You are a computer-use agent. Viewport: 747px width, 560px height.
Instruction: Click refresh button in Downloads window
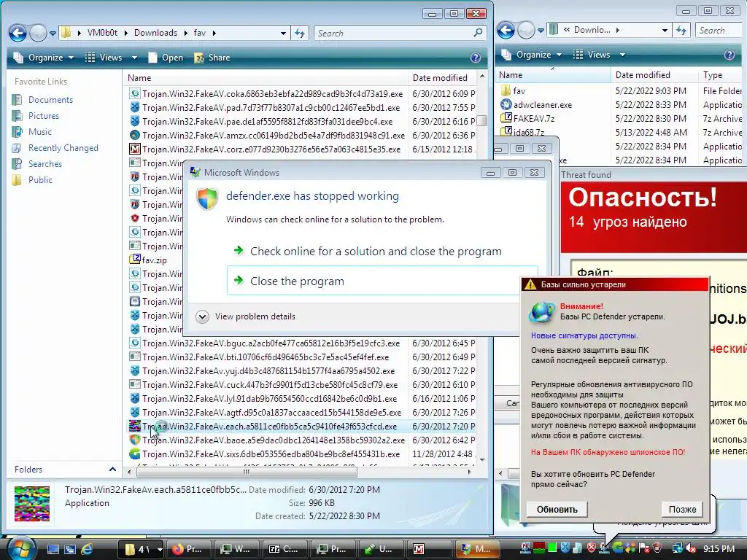(x=681, y=31)
